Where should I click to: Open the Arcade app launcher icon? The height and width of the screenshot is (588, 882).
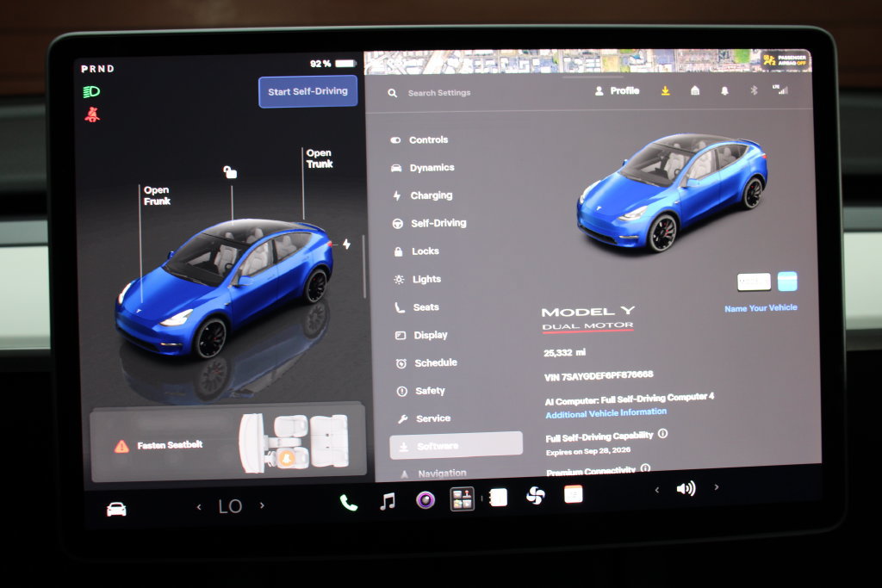(x=463, y=498)
